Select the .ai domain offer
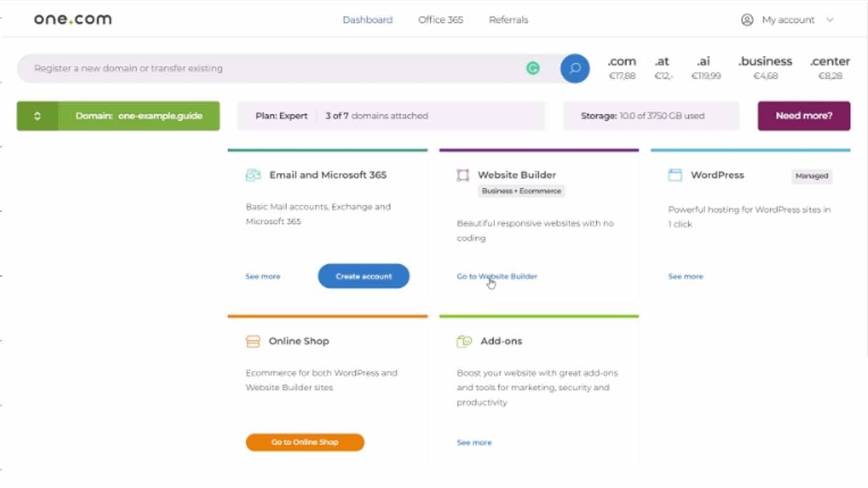Viewport: 868px width, 488px height. point(706,68)
